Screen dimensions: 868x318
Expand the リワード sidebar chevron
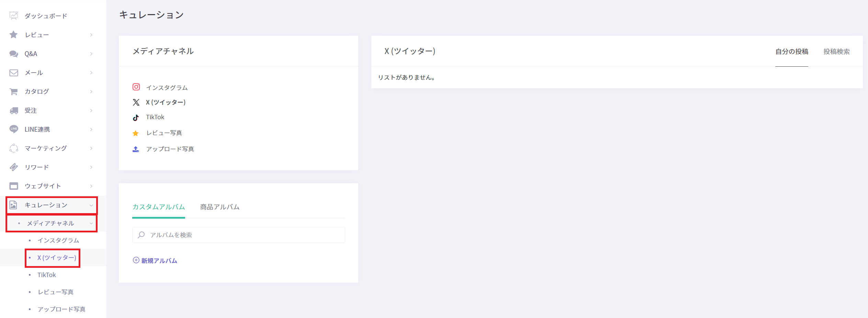pyautogui.click(x=91, y=167)
